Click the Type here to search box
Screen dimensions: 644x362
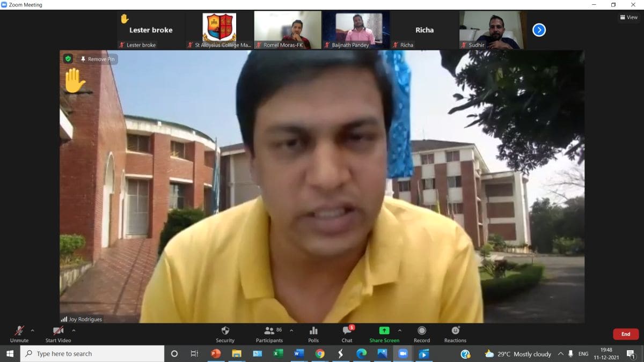tap(92, 353)
